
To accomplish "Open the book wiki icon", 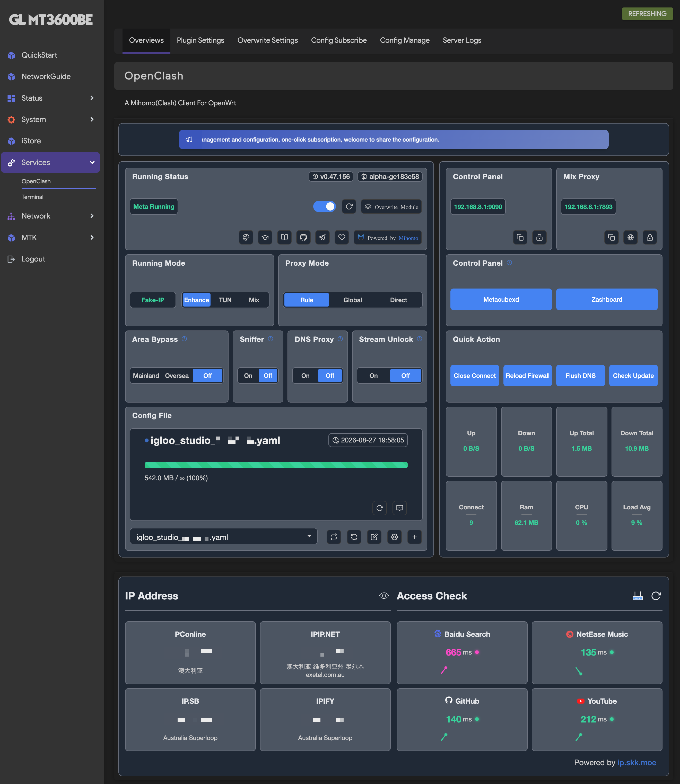I will click(x=284, y=238).
